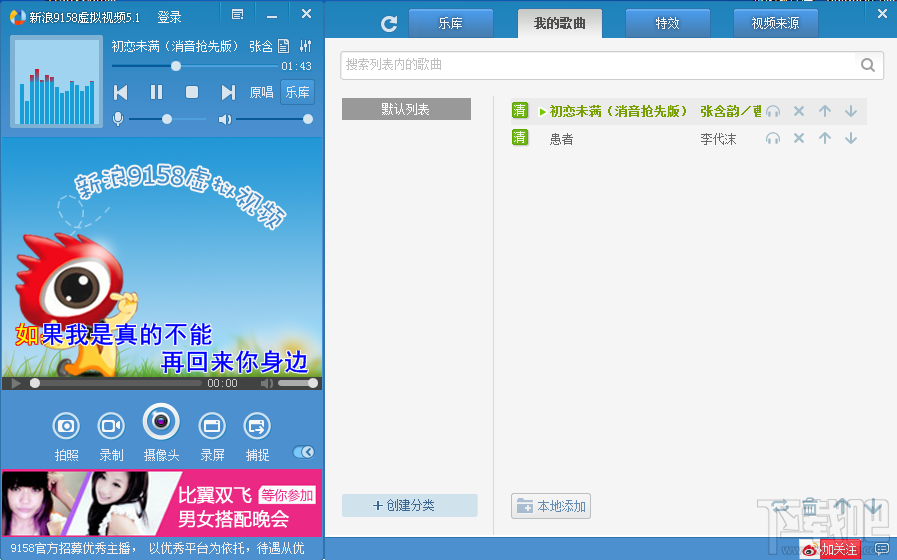Open main menu icon in title bar
This screenshot has width=897, height=560.
click(x=237, y=14)
